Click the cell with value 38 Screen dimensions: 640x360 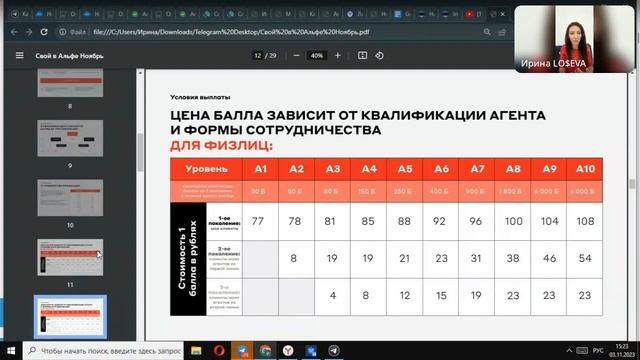click(x=513, y=259)
